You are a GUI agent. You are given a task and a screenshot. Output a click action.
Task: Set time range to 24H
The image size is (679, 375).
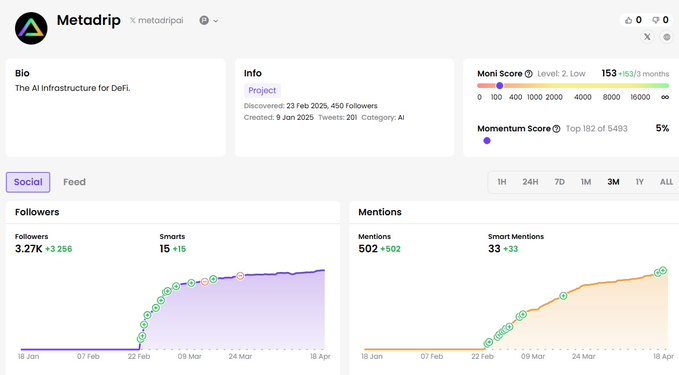point(530,182)
